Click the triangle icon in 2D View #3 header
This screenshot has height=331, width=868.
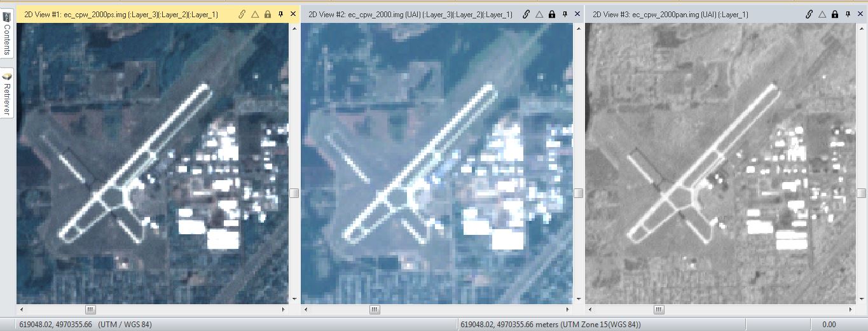click(x=823, y=14)
